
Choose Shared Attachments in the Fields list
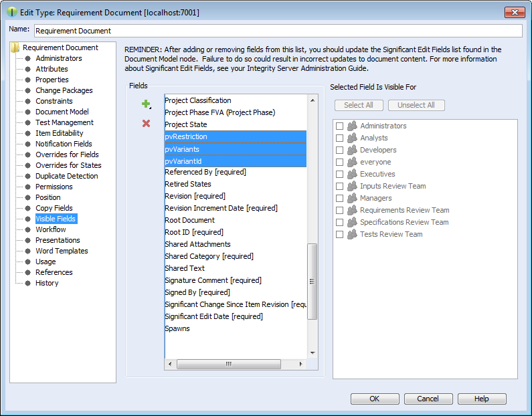[197, 244]
